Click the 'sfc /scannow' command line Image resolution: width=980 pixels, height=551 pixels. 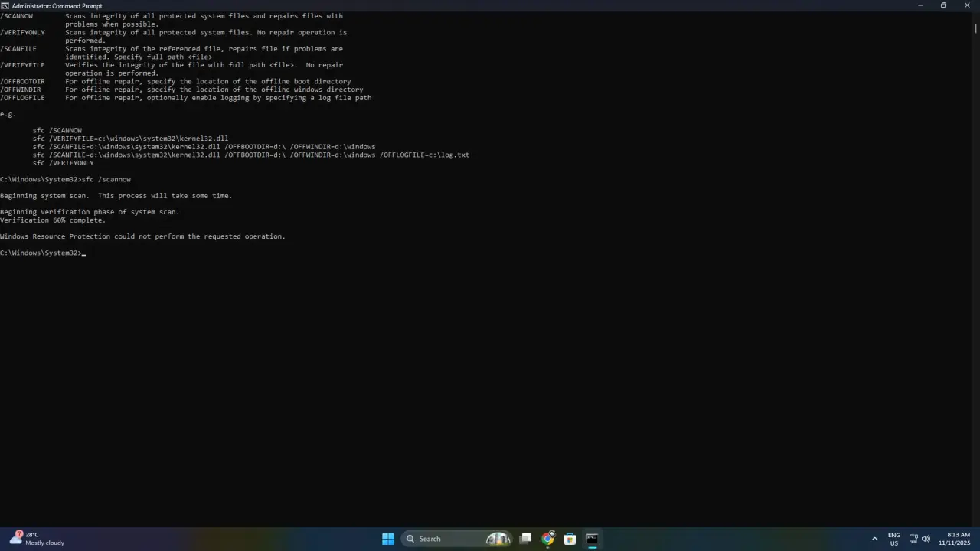65,179
